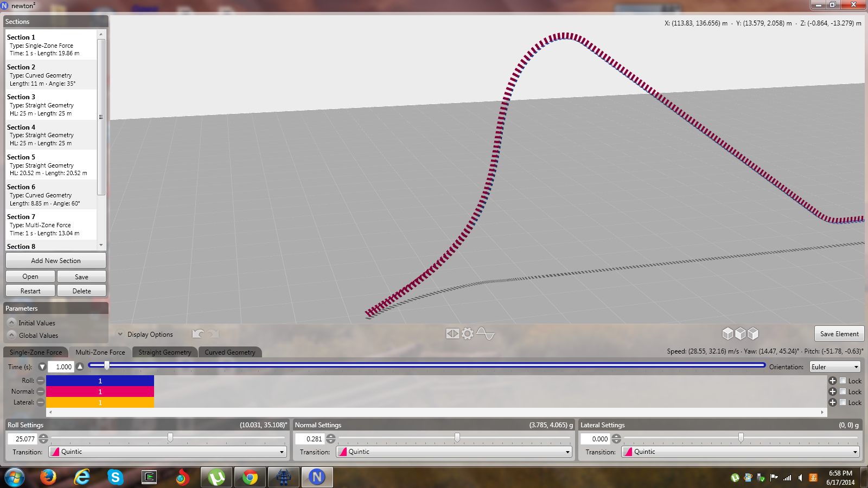Select the third cube view icon
This screenshot has height=488, width=868.
tap(753, 334)
